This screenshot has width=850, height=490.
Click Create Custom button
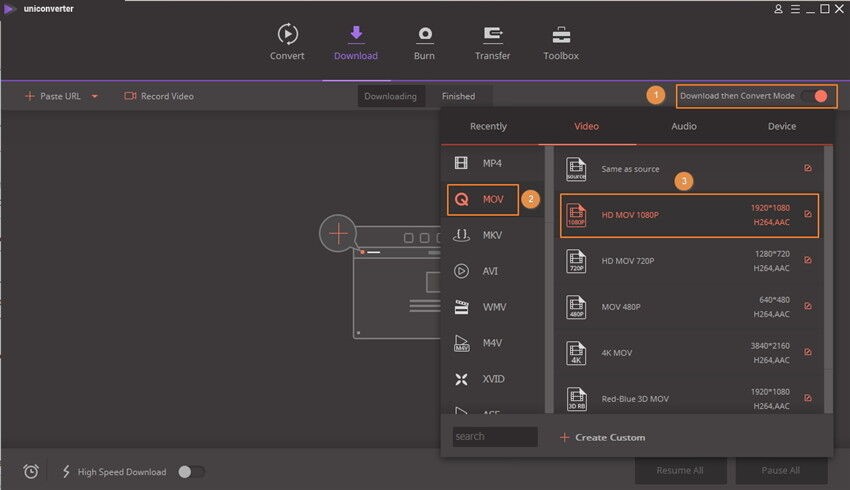point(602,437)
